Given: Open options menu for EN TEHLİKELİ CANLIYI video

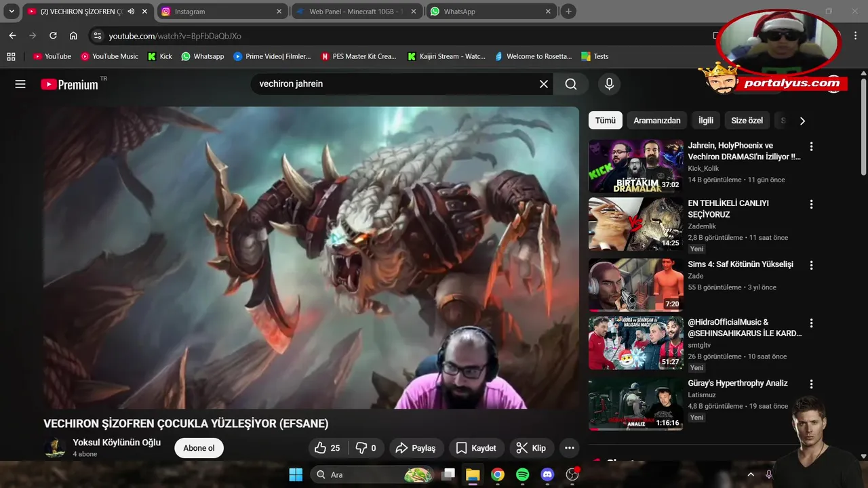Looking at the screenshot, I should [811, 204].
